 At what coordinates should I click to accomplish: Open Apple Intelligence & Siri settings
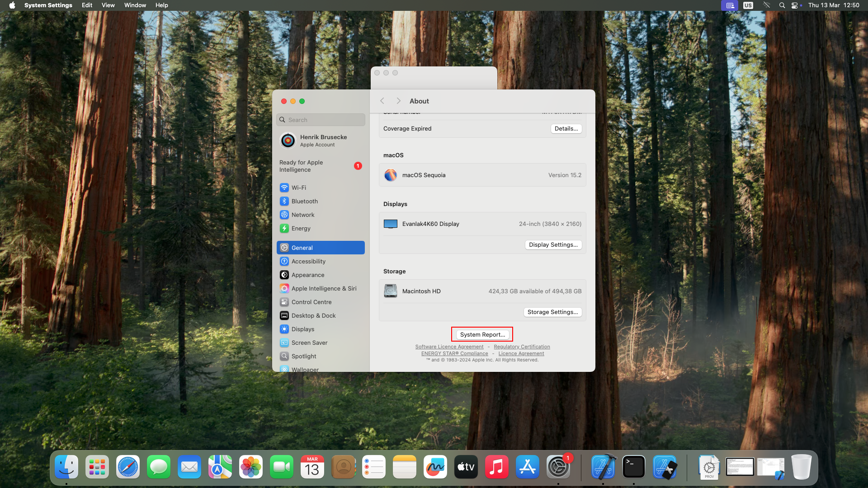click(321, 288)
